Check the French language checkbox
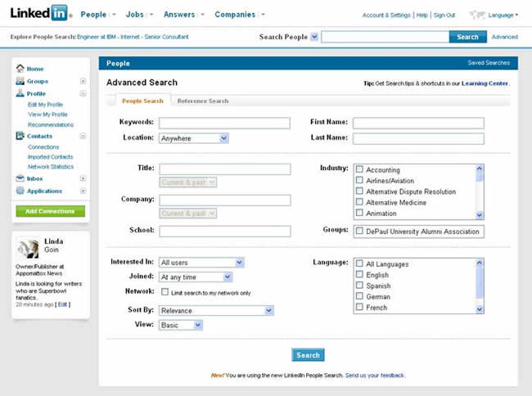Viewport: 532px width, 396px height. pos(359,307)
